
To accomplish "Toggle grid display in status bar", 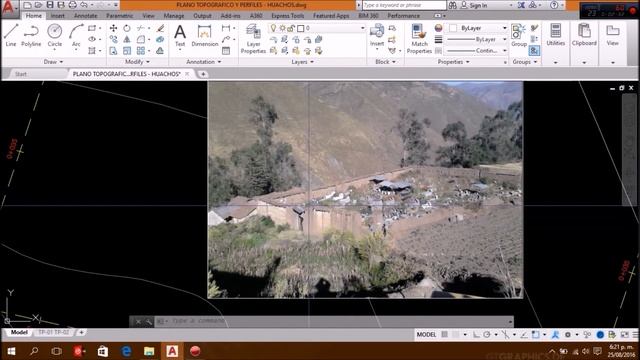I will click(444, 334).
